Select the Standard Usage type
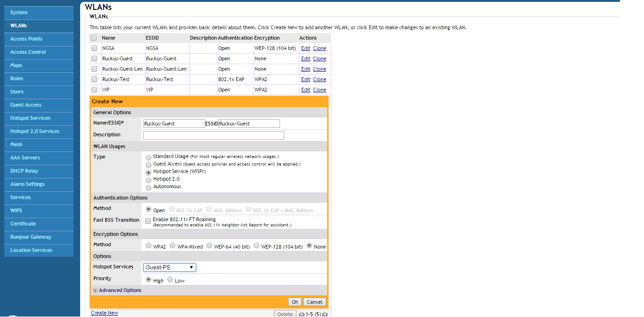The width and height of the screenshot is (644, 317). 149,157
